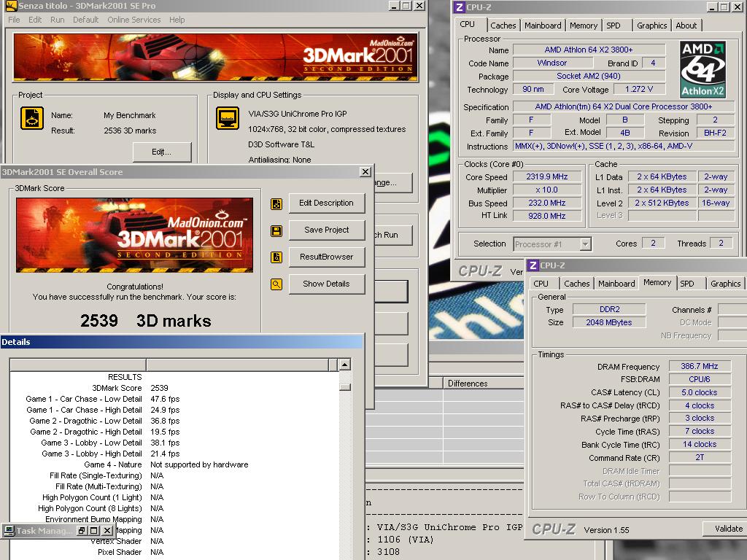Click the Package value Socket AM2 (940)
The height and width of the screenshot is (560, 747).
[589, 76]
